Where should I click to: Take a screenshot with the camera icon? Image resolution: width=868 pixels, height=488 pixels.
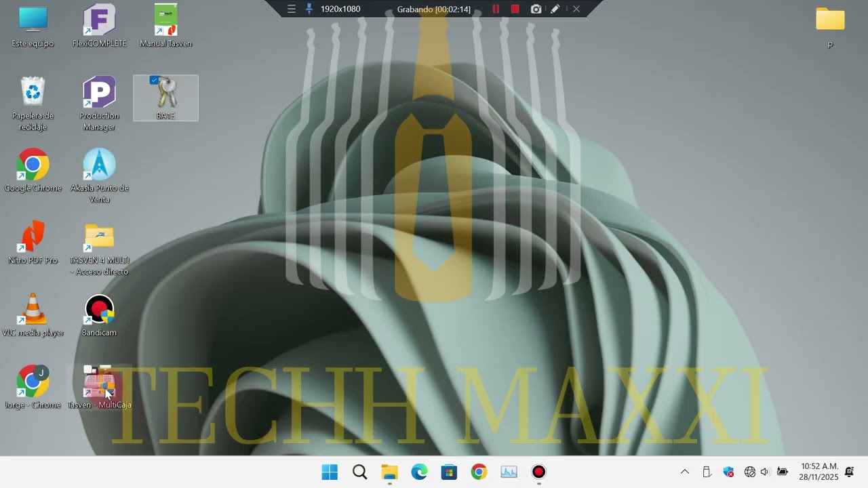click(x=536, y=9)
